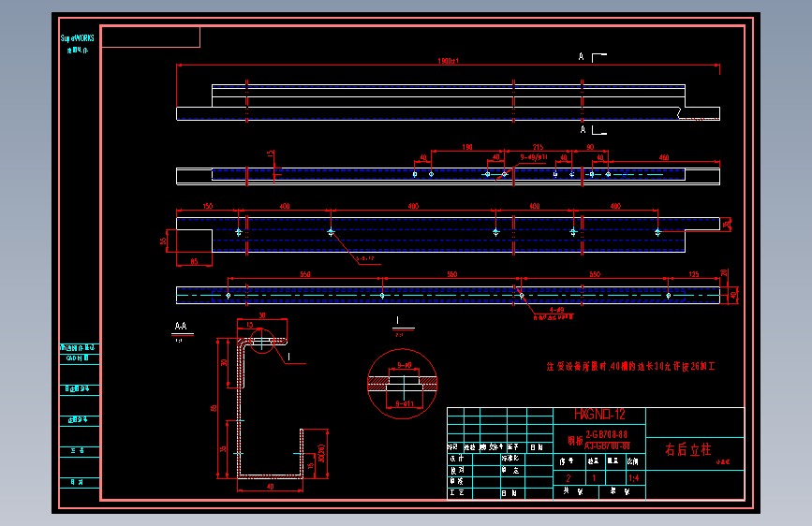Select the 4-Φ9 hole callout text

(556, 310)
